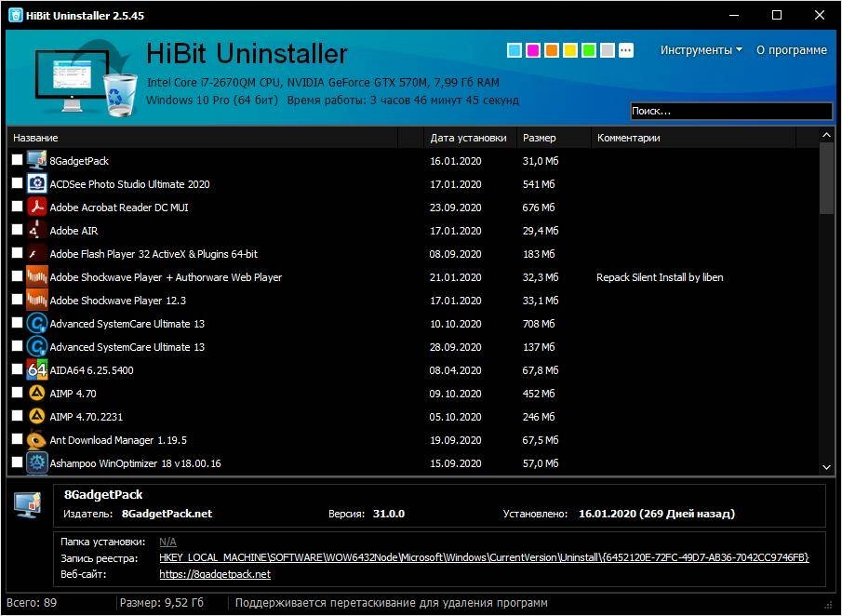
Task: Sort list by Название column header
Action: point(203,138)
